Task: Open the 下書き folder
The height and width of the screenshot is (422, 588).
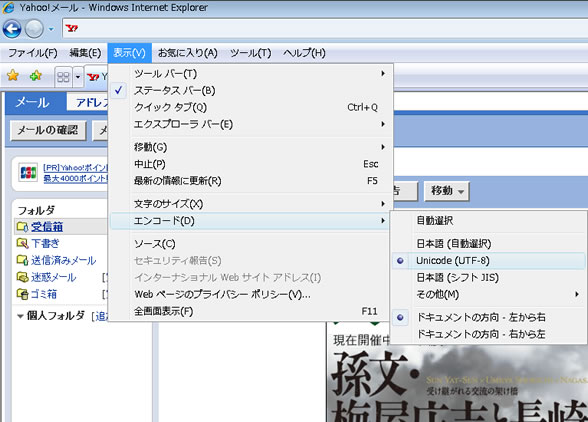Action: click(45, 243)
